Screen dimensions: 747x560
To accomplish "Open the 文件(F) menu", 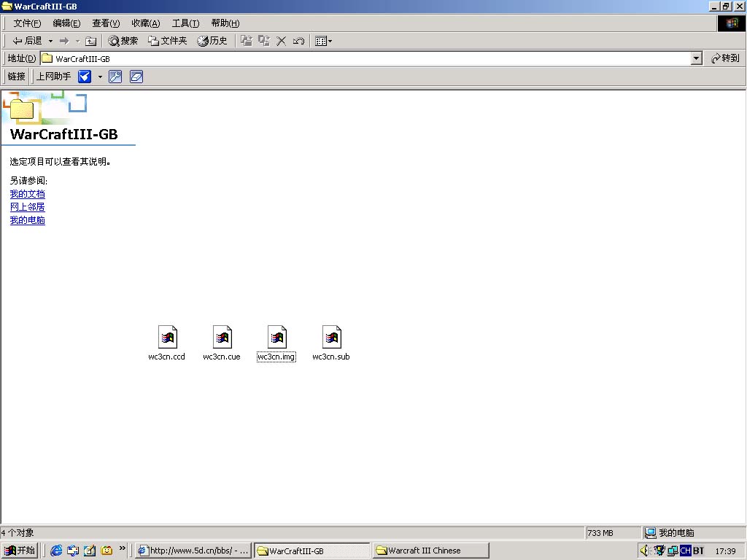I will tap(27, 23).
